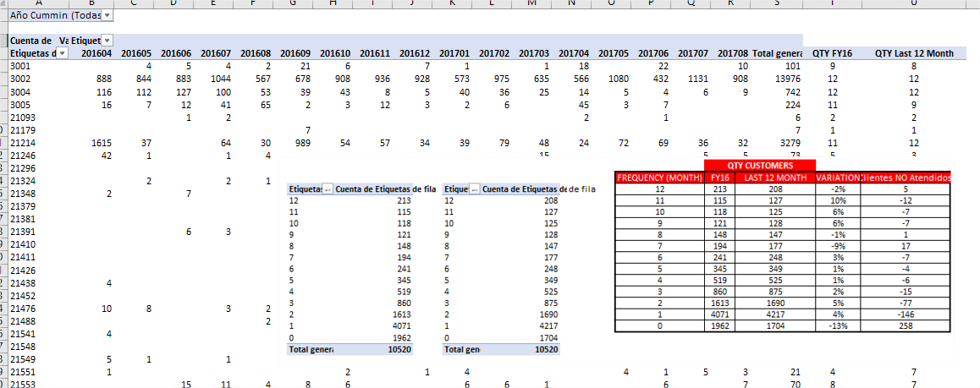
Task: Select the 1131 cell in row 3002
Action: [x=697, y=79]
